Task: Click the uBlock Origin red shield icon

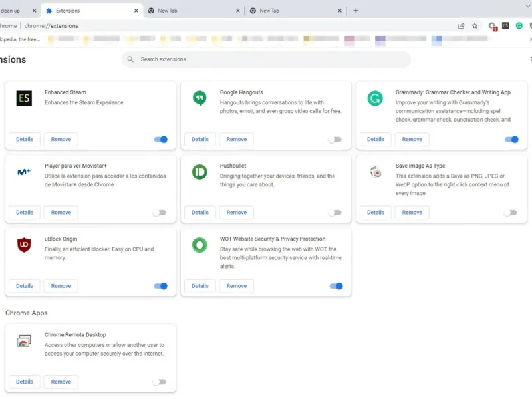Action: 24,245
